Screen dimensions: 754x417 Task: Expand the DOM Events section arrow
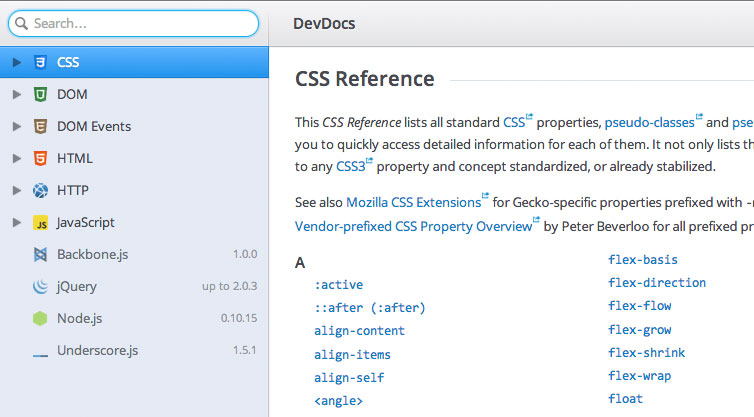[x=16, y=126]
